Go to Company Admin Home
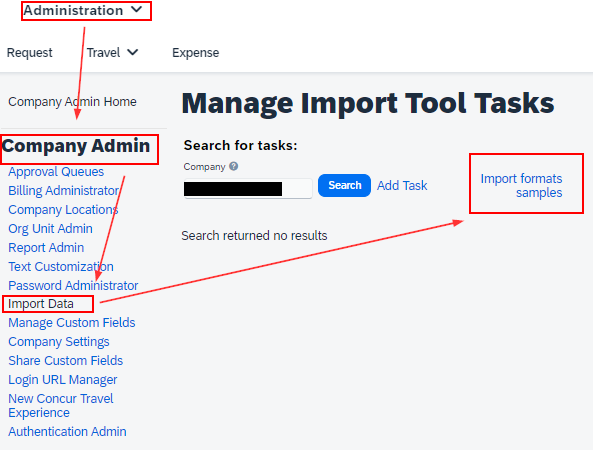The image size is (593, 450). [72, 102]
